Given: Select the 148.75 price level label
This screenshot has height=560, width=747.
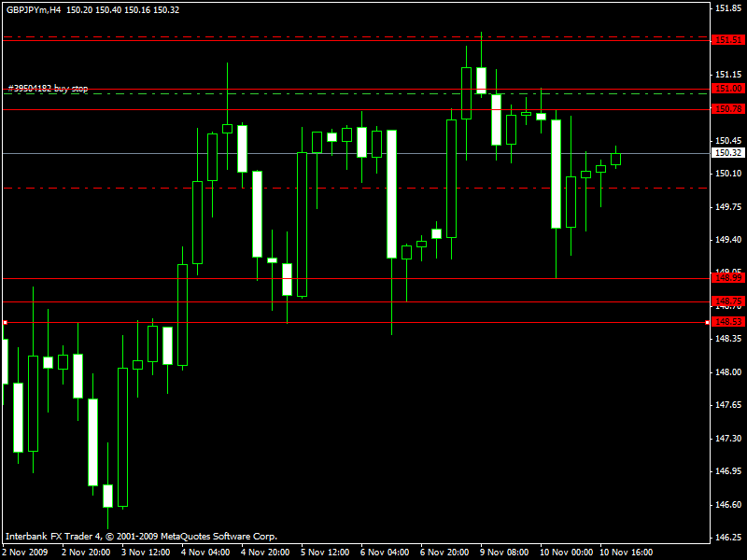Looking at the screenshot, I should 727,301.
